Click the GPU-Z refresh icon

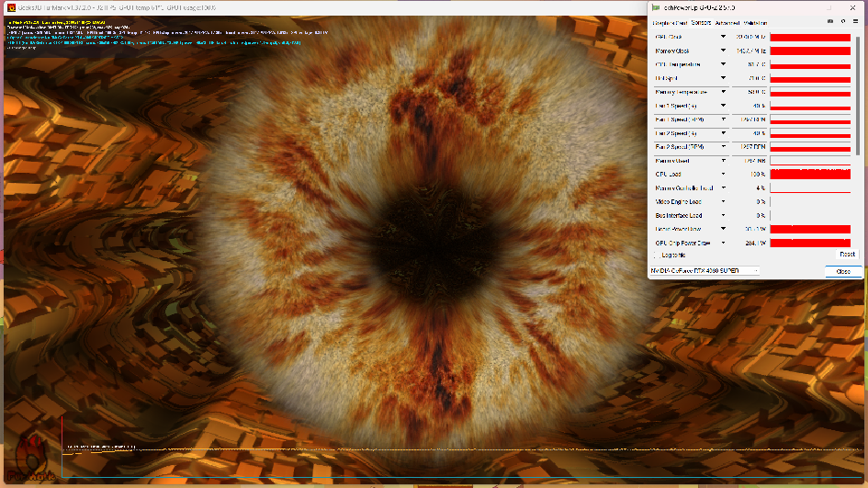coord(841,21)
